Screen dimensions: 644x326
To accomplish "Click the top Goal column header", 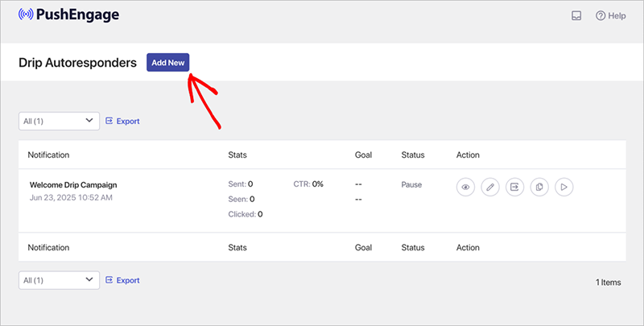I will (x=364, y=155).
